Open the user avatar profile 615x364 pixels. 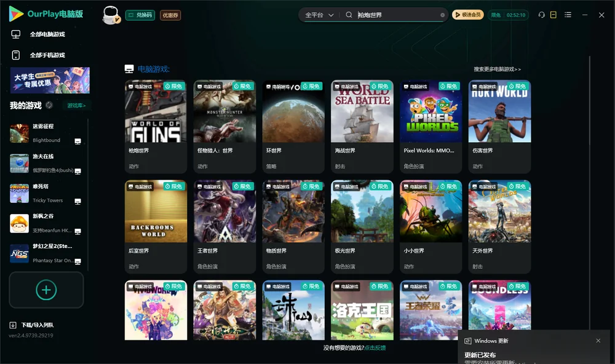tap(111, 15)
